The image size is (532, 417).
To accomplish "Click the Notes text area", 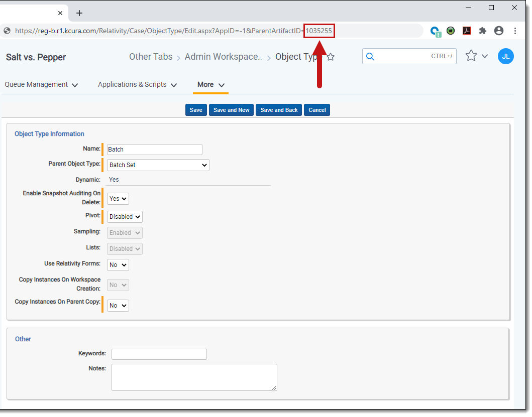I will point(194,377).
